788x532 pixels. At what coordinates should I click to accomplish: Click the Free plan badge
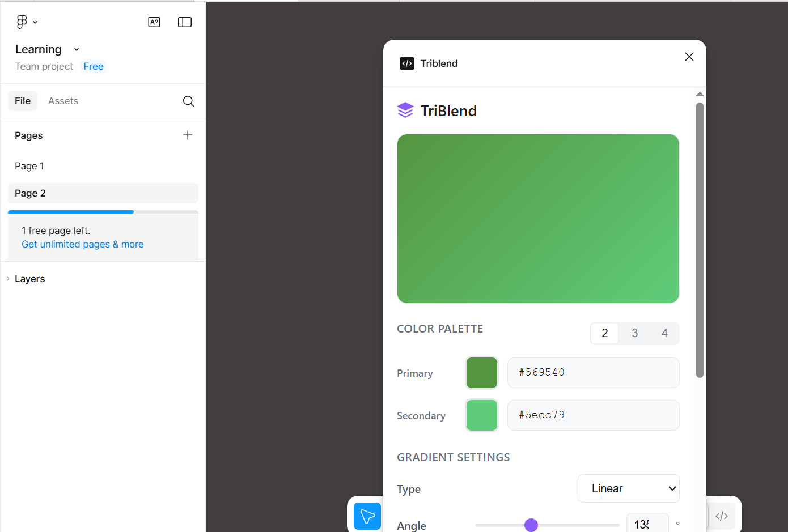[93, 66]
